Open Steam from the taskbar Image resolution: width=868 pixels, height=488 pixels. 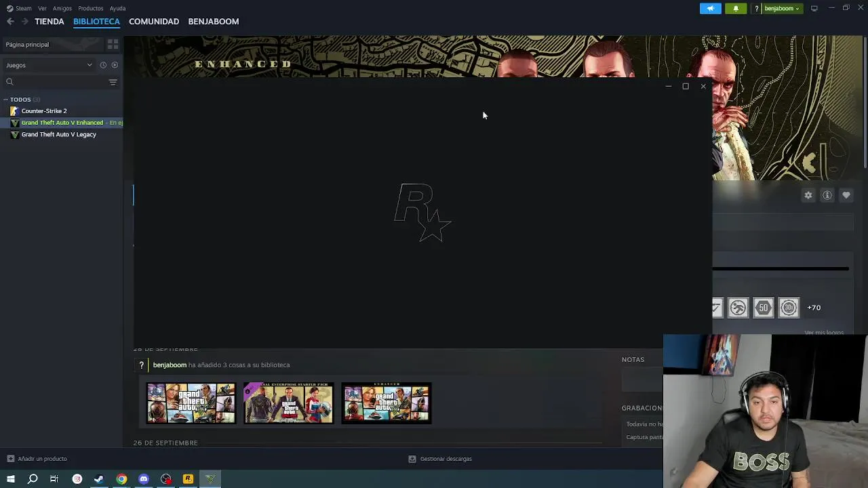pos(99,479)
